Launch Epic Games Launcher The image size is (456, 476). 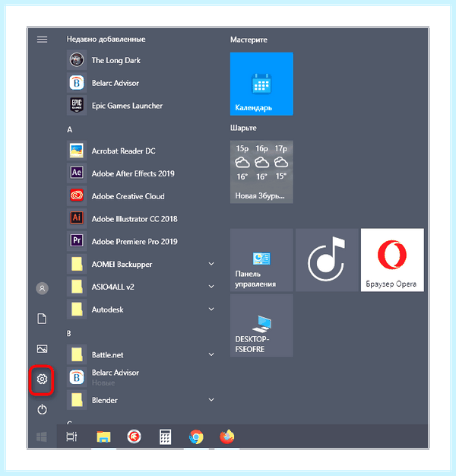click(141, 106)
